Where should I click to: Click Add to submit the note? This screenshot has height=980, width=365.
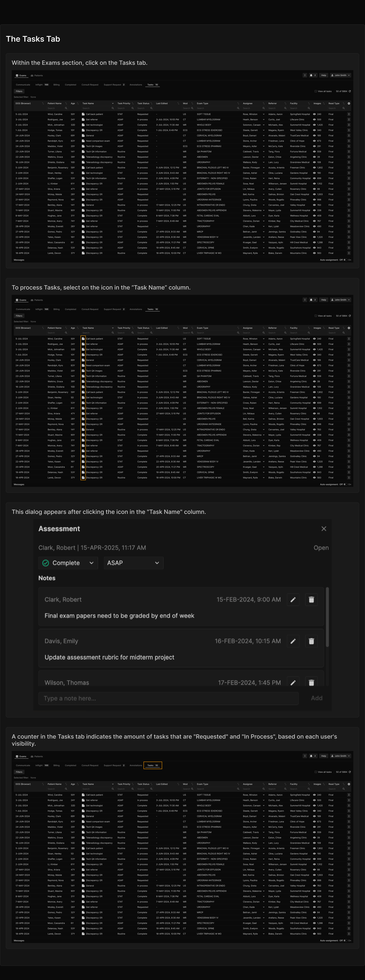317,698
